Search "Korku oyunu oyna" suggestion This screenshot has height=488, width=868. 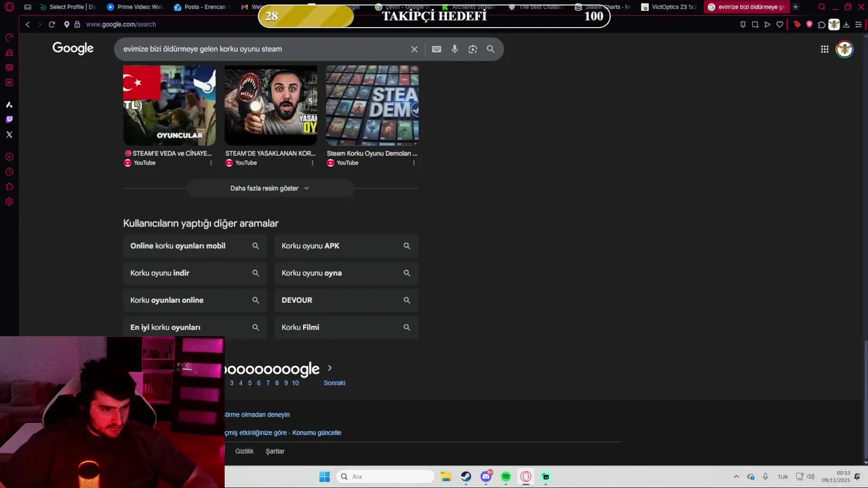(x=347, y=273)
